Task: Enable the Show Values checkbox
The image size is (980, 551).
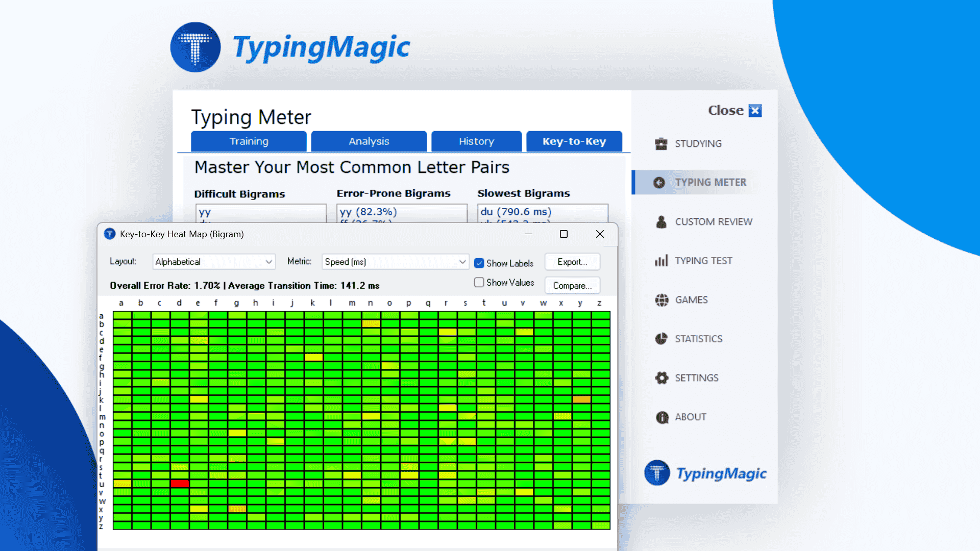Action: [x=479, y=282]
